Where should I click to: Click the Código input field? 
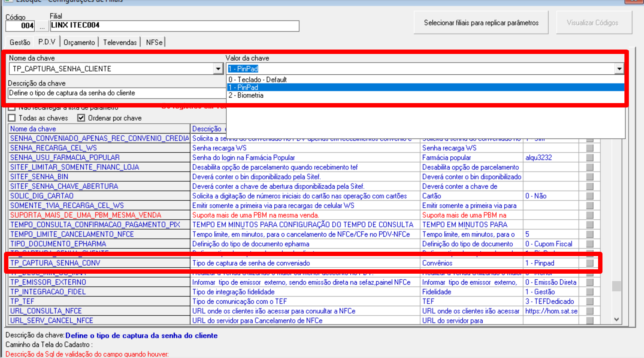pyautogui.click(x=20, y=26)
